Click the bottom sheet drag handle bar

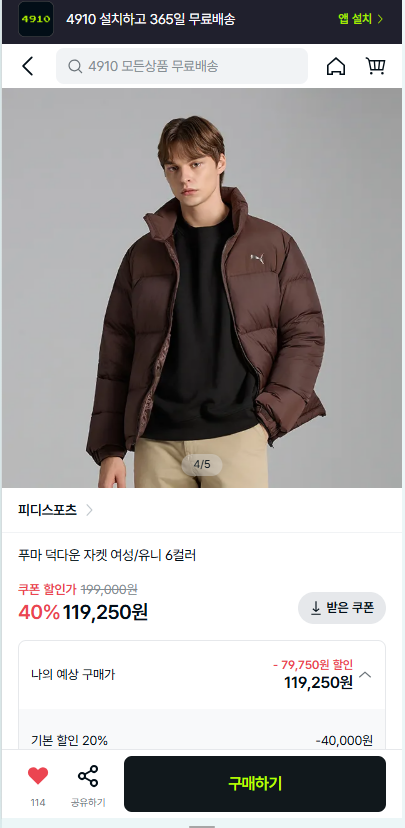point(202,826)
